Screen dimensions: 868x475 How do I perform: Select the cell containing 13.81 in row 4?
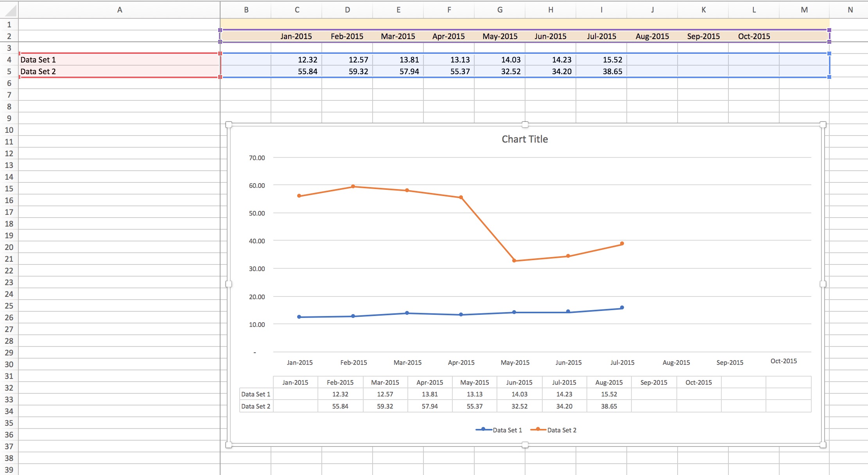click(x=398, y=59)
